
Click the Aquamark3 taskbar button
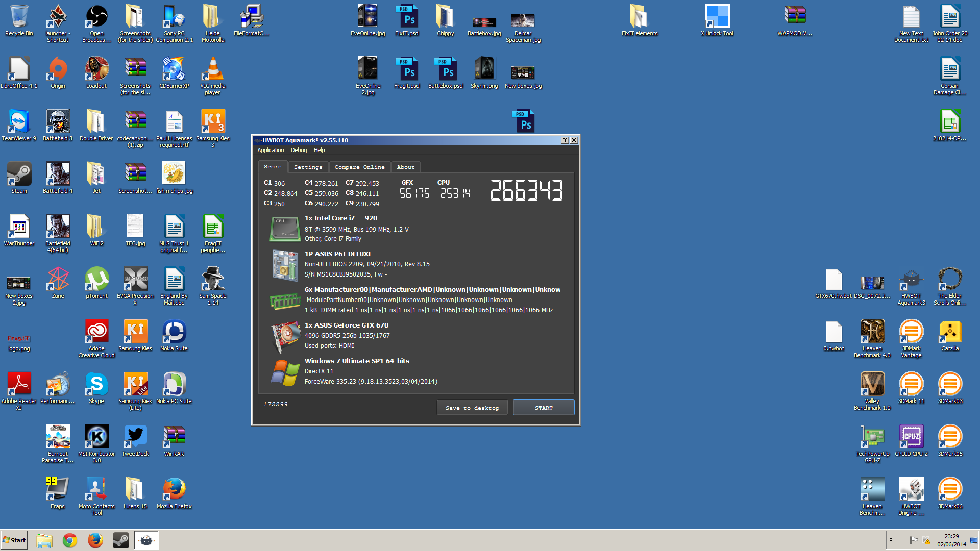pyautogui.click(x=146, y=540)
